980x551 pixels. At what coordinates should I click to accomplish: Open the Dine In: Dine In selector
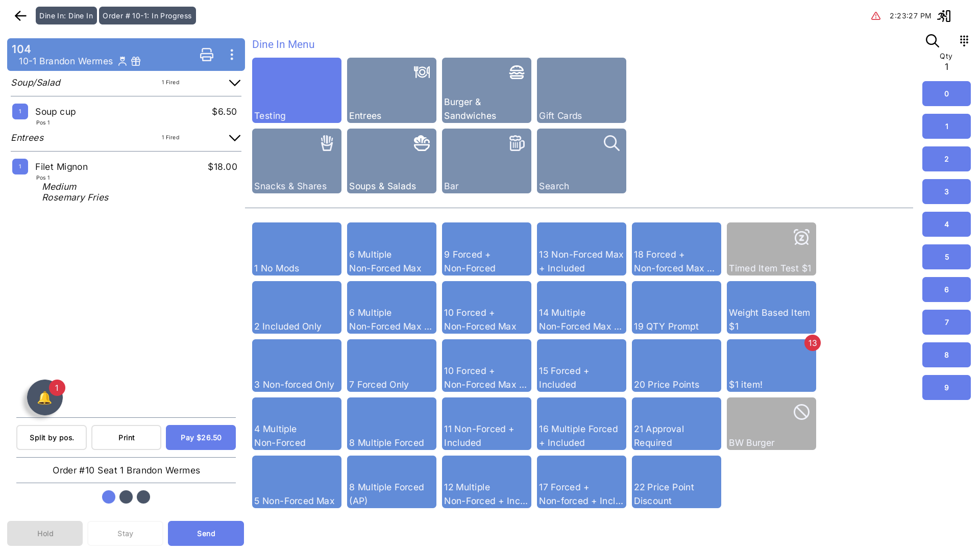click(66, 16)
